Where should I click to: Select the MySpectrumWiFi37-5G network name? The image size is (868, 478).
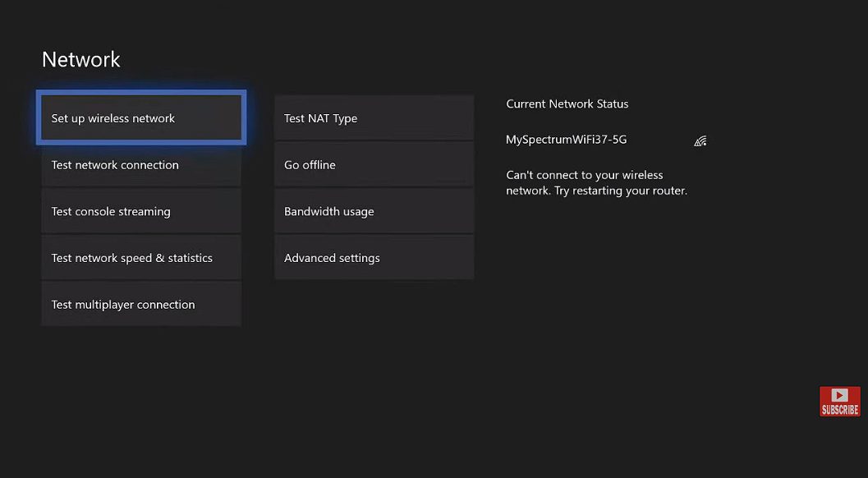566,139
